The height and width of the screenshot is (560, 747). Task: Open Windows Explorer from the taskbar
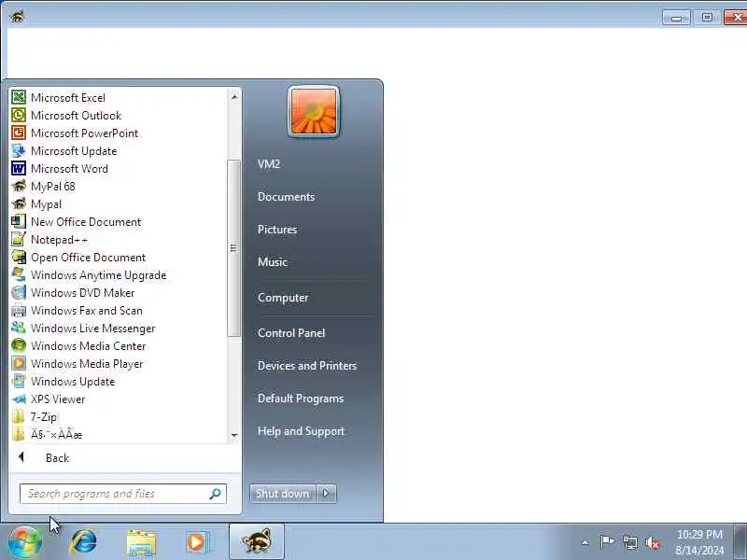point(141,542)
